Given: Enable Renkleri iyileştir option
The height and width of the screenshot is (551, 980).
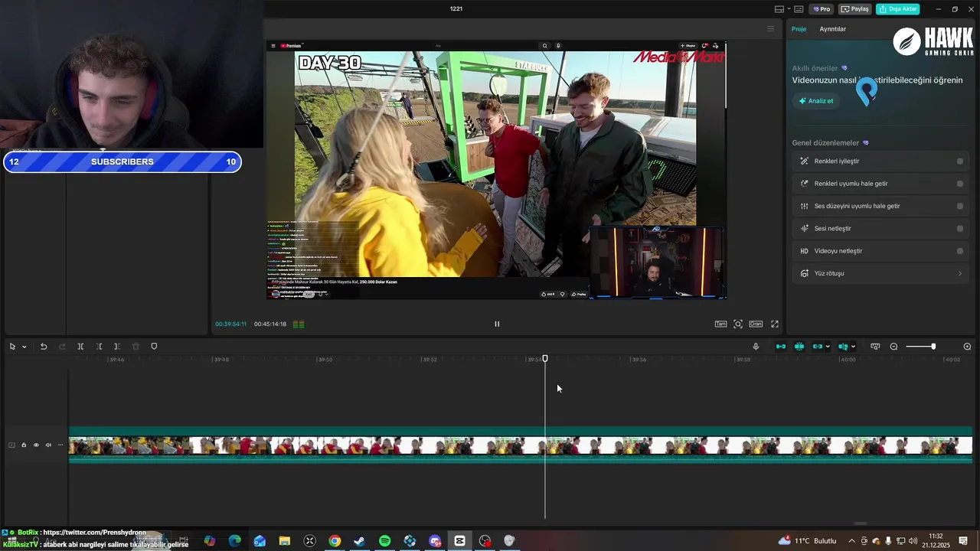Looking at the screenshot, I should pos(960,161).
